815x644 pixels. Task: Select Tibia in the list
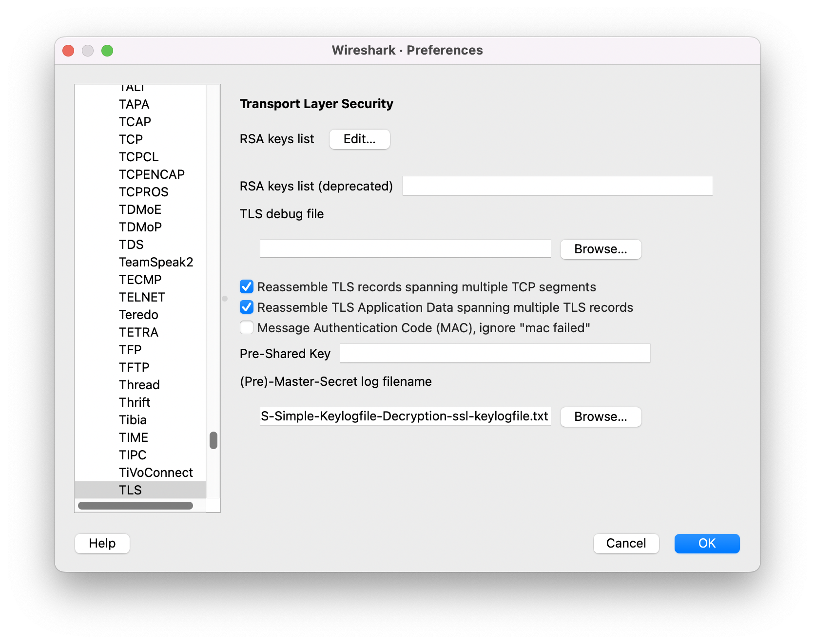pyautogui.click(x=140, y=420)
